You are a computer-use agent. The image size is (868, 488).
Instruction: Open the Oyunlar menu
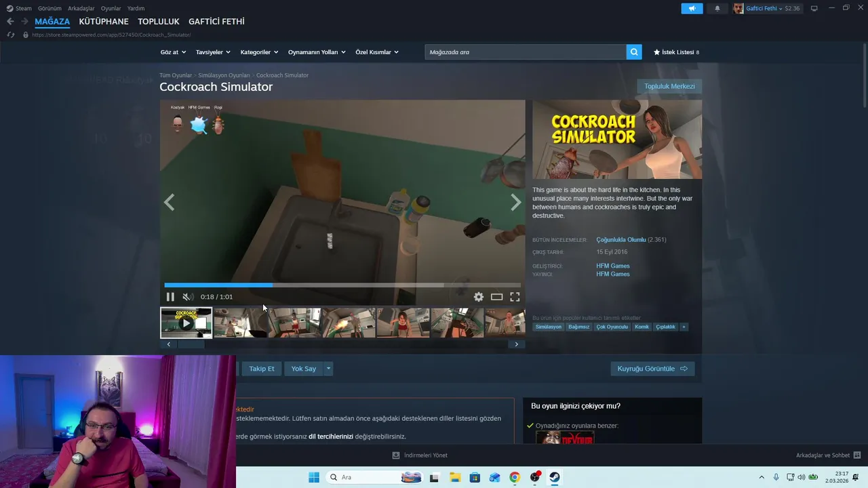click(x=111, y=8)
